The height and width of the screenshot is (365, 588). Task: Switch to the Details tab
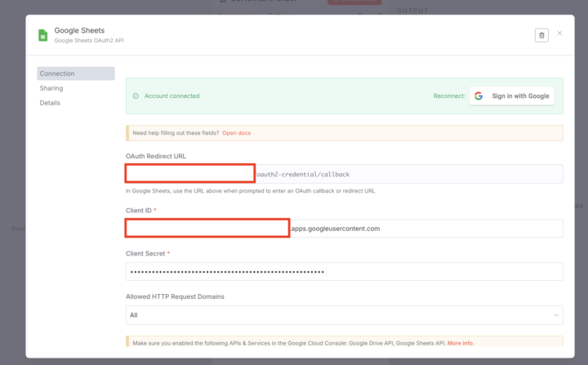(50, 103)
